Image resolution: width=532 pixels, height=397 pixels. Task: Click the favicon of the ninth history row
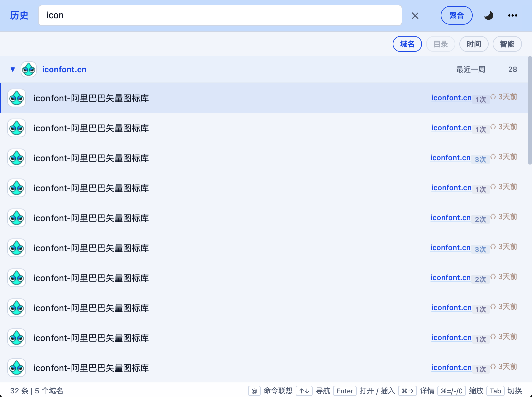coord(17,338)
